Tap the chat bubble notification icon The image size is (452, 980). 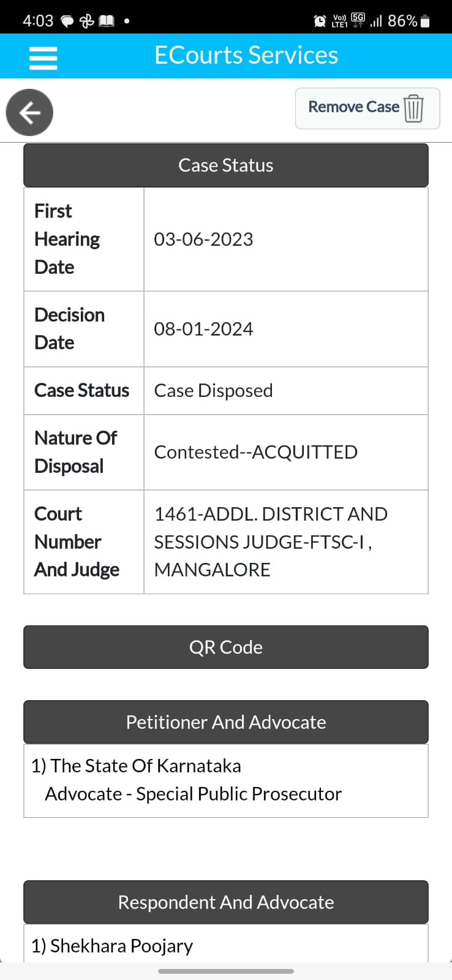67,21
